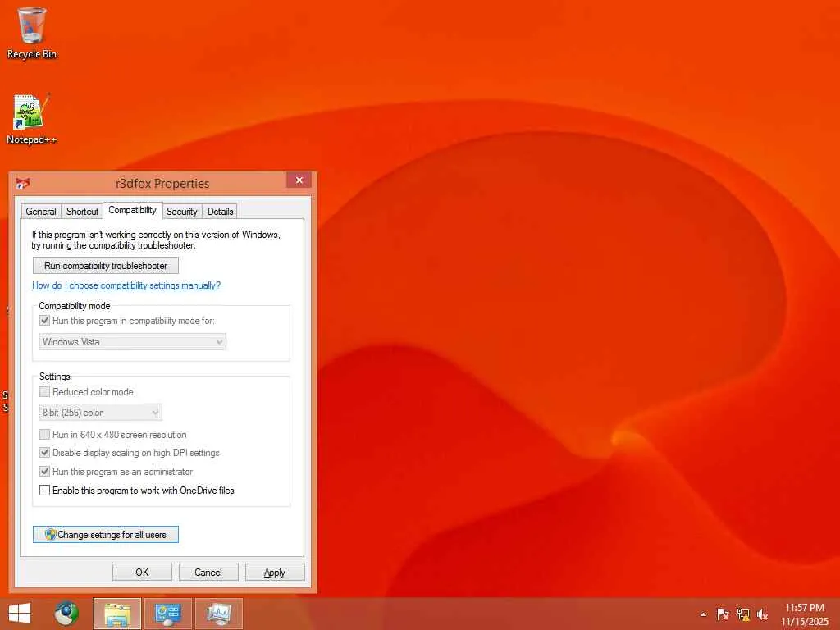Close the r3dfox Properties dialog
Image resolution: width=840 pixels, height=630 pixels.
point(299,180)
